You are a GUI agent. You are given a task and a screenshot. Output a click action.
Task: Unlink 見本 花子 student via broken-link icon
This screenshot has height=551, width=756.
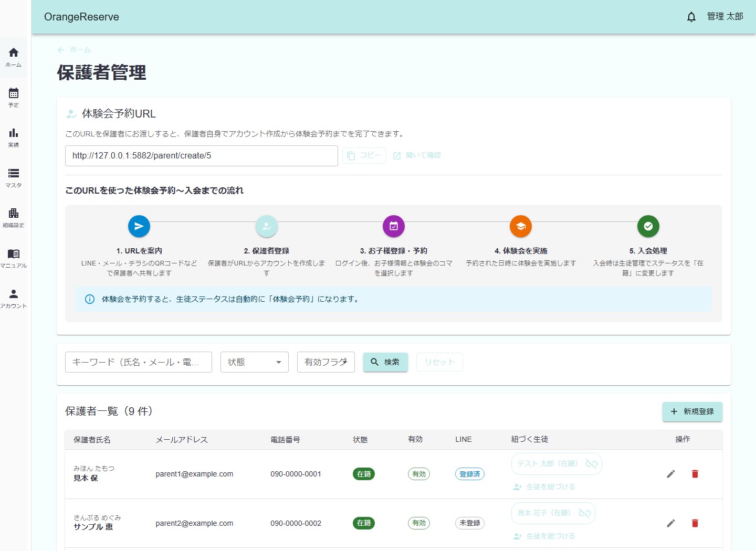(585, 513)
